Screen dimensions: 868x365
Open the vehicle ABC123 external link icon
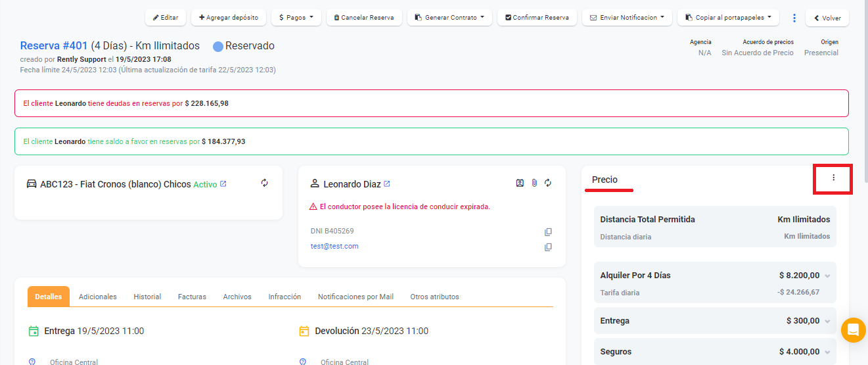click(x=223, y=184)
